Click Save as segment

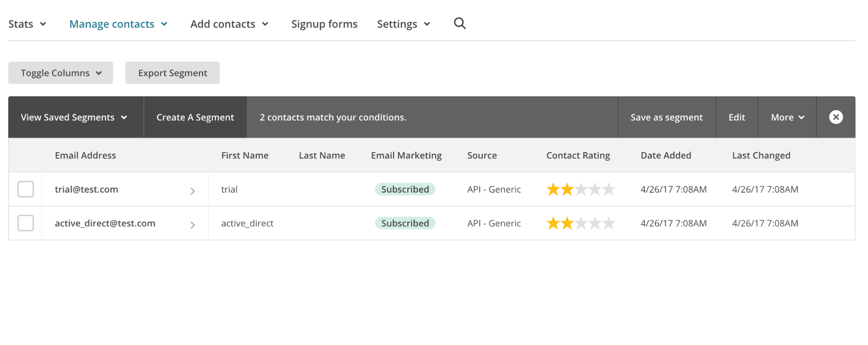click(666, 118)
